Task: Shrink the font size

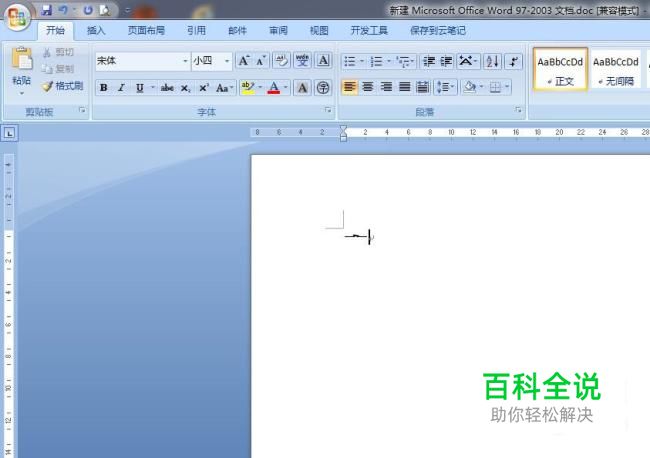Action: [261, 61]
